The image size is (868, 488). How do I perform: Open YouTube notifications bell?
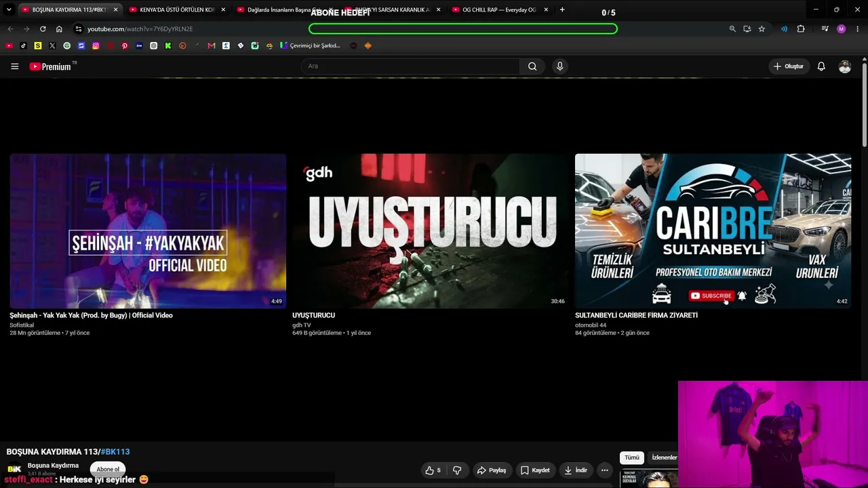821,66
